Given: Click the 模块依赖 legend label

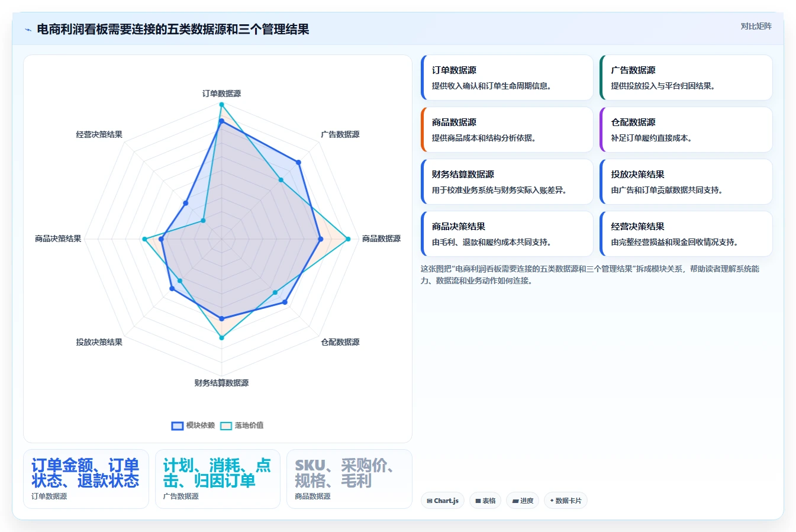Looking at the screenshot, I should [201, 425].
